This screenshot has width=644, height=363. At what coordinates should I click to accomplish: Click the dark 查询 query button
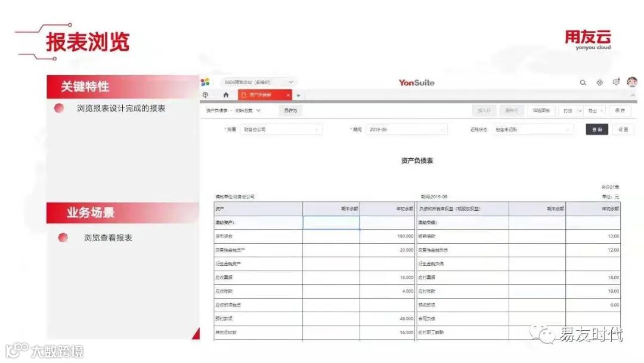click(597, 130)
